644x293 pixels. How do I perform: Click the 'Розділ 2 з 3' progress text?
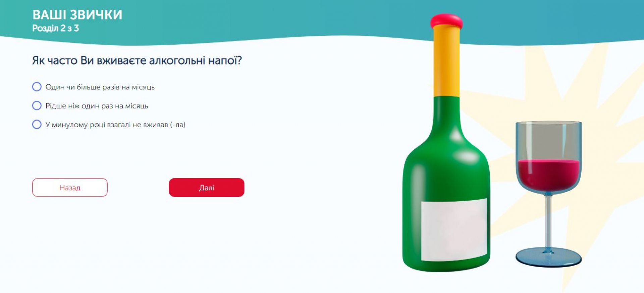pyautogui.click(x=55, y=28)
